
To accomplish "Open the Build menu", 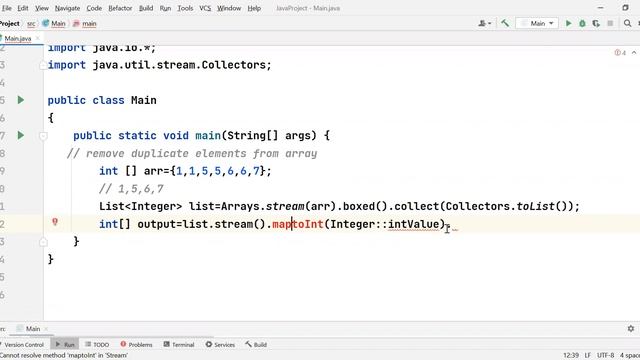I will point(146,8).
